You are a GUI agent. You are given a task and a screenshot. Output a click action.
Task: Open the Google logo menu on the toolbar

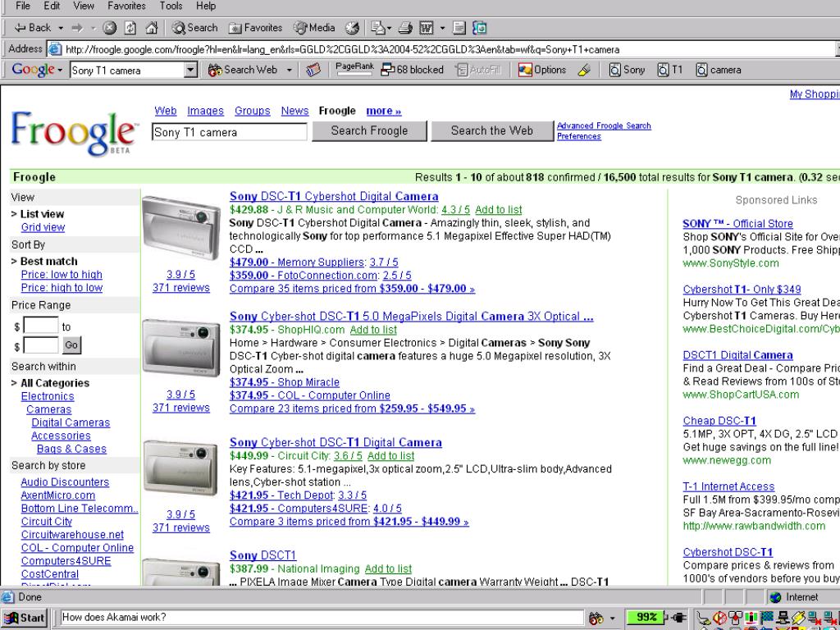click(37, 70)
